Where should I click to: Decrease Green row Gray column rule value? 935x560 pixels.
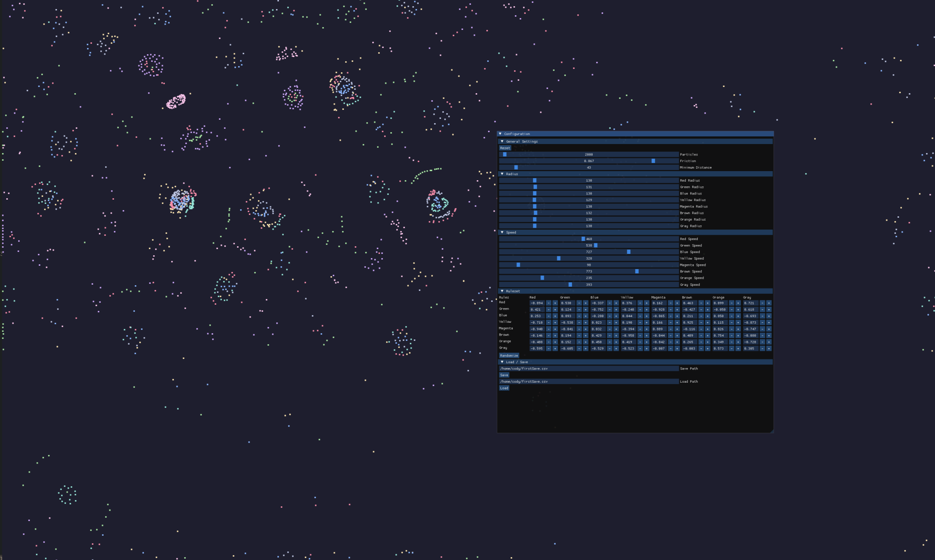[762, 309]
